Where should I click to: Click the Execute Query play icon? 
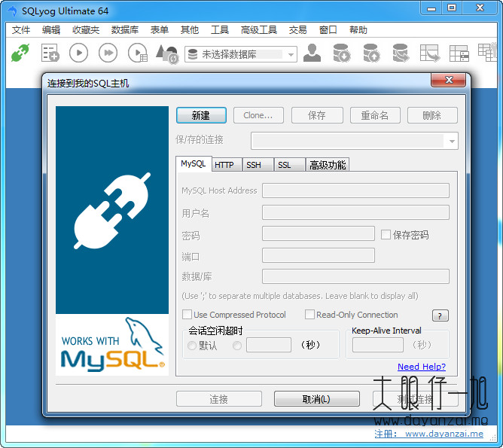tap(78, 53)
